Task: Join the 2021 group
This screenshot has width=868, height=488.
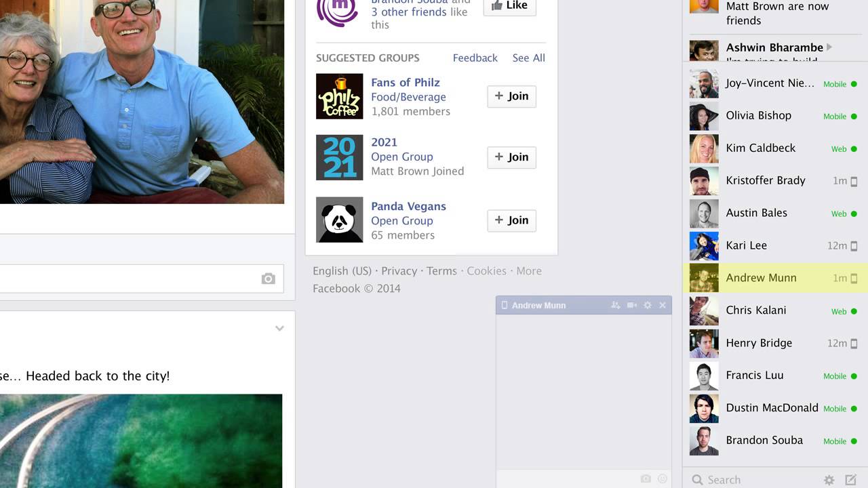Action: (512, 157)
